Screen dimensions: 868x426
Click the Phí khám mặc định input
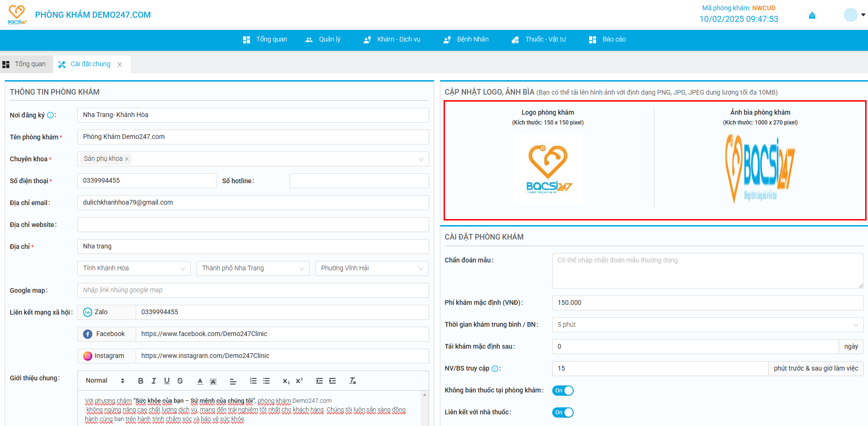click(x=708, y=303)
